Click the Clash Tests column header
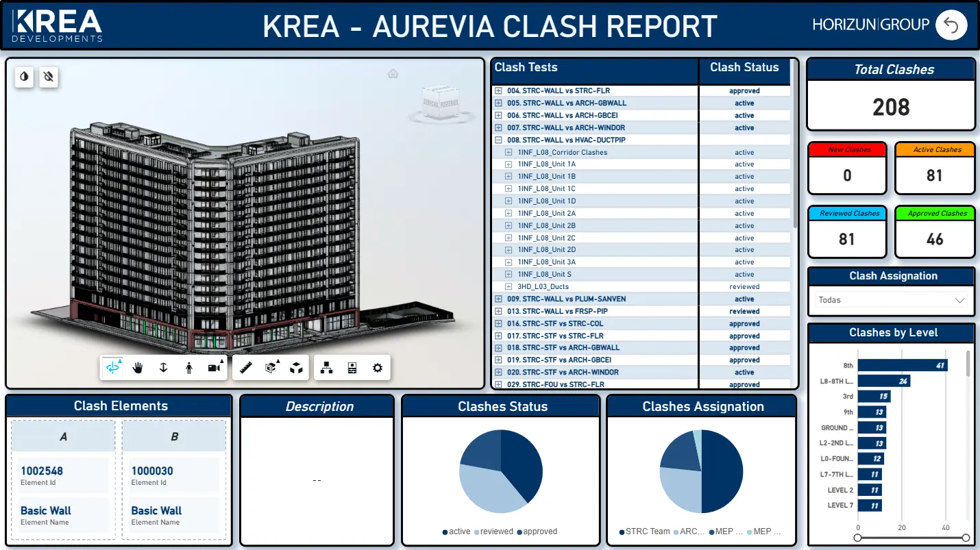 point(595,71)
